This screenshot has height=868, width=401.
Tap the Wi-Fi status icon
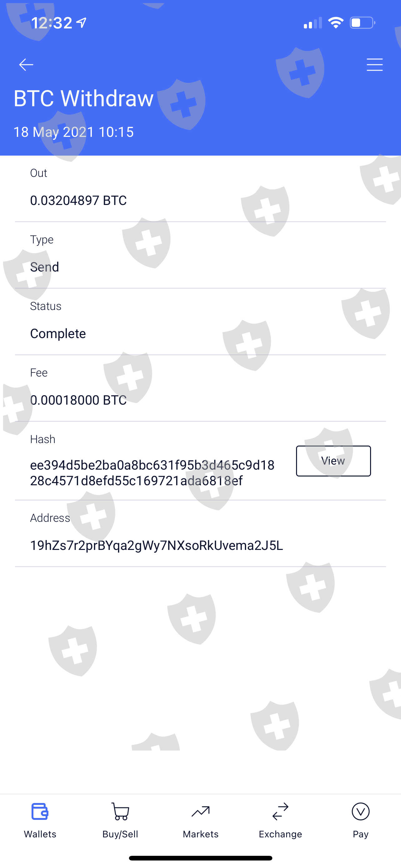click(x=336, y=23)
